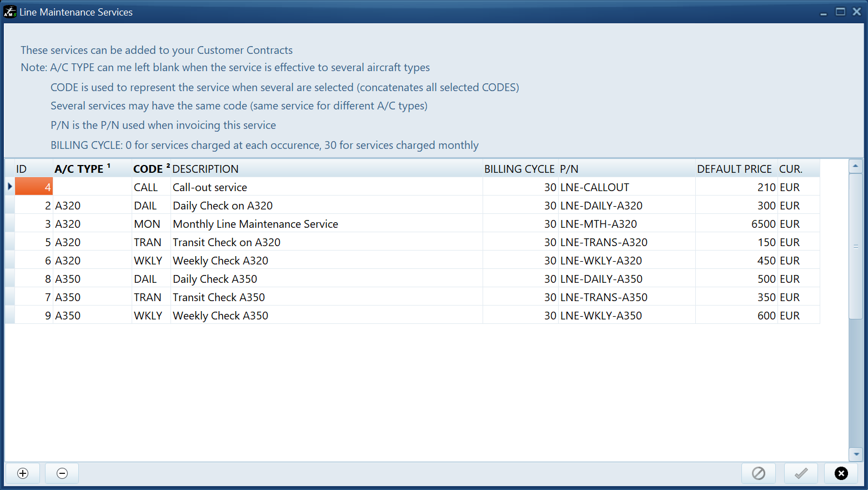Select the highlighted ID 4 cell

[x=33, y=187]
